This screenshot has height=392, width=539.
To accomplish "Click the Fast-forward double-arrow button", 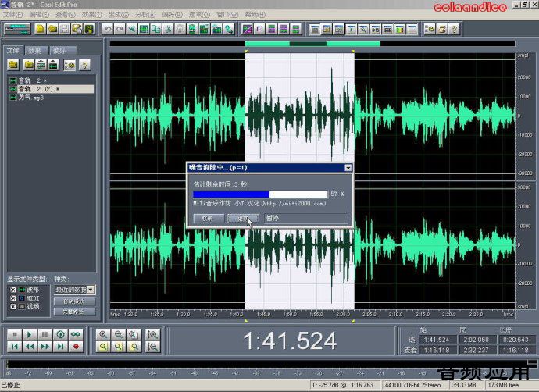I will 45,346.
